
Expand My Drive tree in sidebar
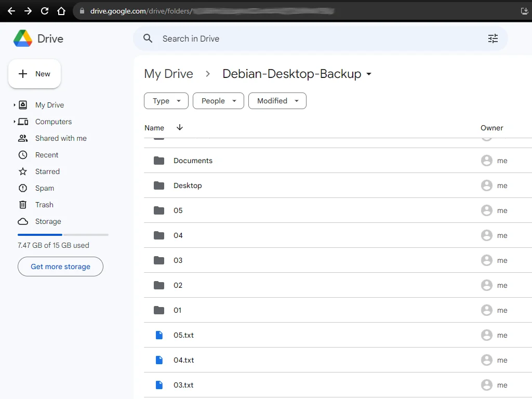[14, 105]
